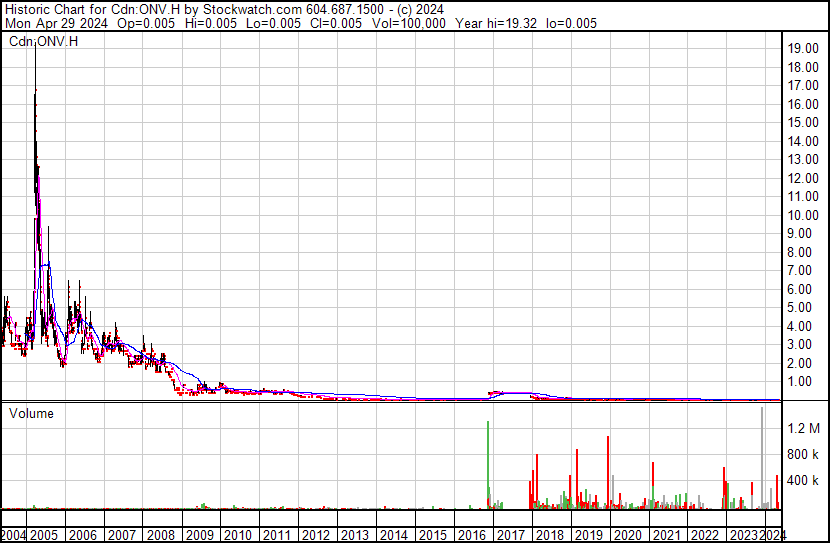This screenshot has height=543, width=830.
Task: Select the 2024 year label at right end
Action: coord(770,535)
